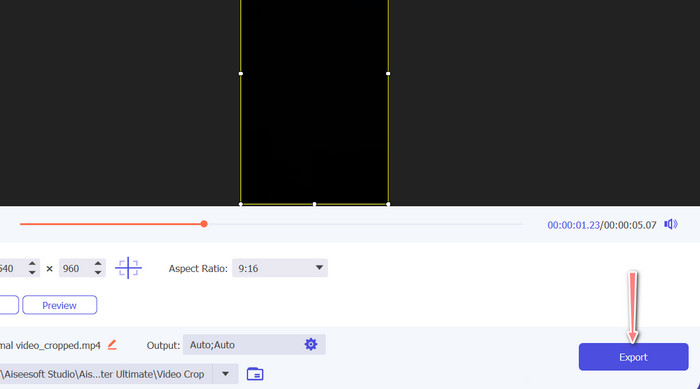Click the Video Crop save path field

(x=106, y=374)
